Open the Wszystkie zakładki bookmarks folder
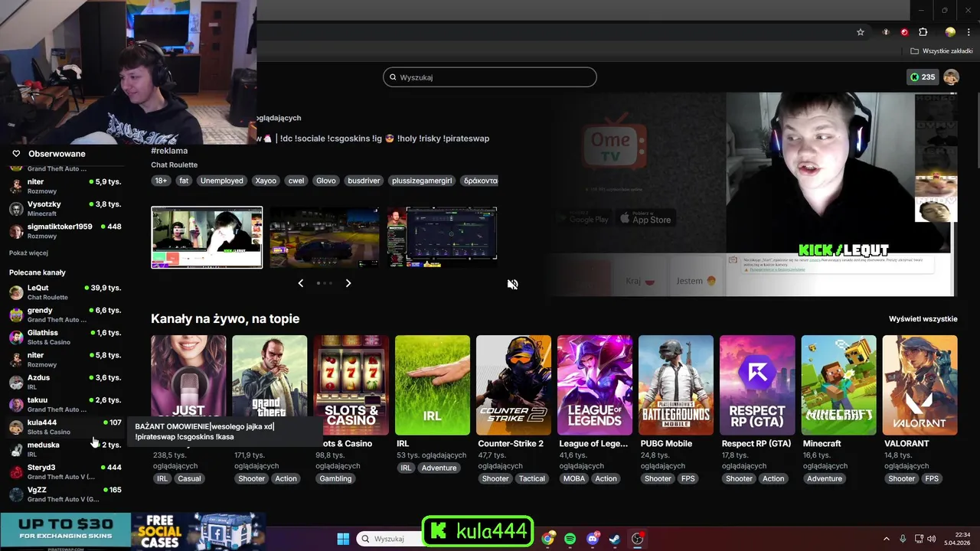The image size is (980, 551). tap(942, 51)
